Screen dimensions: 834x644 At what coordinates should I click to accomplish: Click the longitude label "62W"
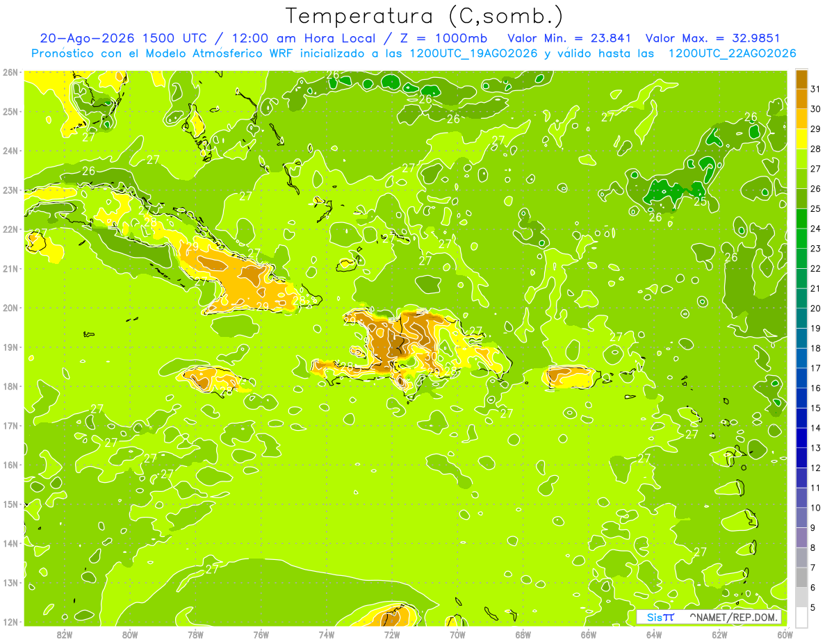pos(719,635)
